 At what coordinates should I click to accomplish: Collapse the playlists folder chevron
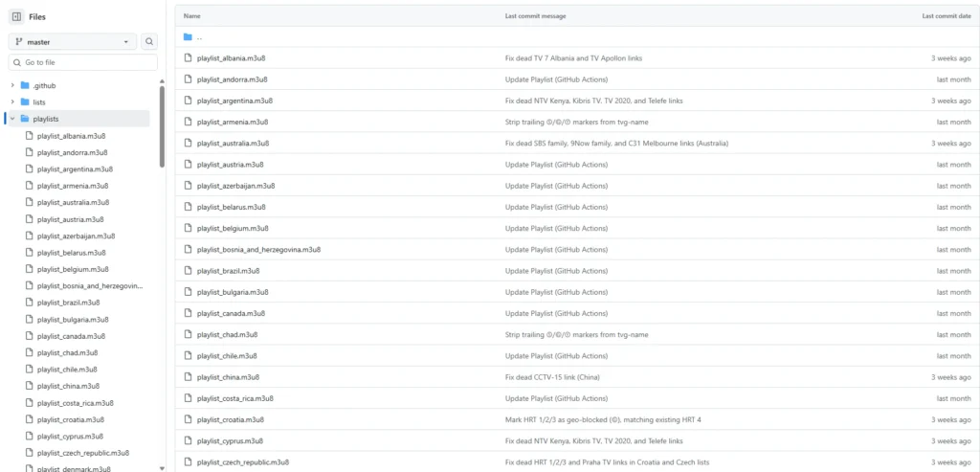click(x=12, y=119)
